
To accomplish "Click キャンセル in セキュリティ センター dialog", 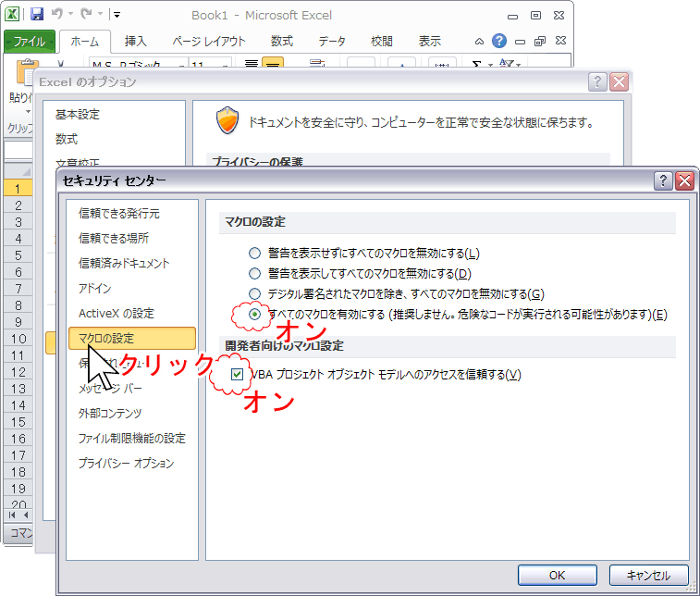I will (x=648, y=575).
